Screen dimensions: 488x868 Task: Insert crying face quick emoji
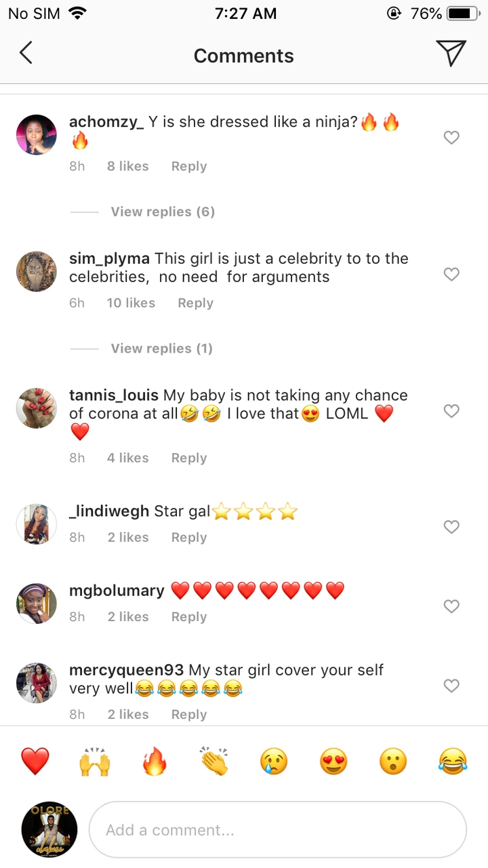273,762
